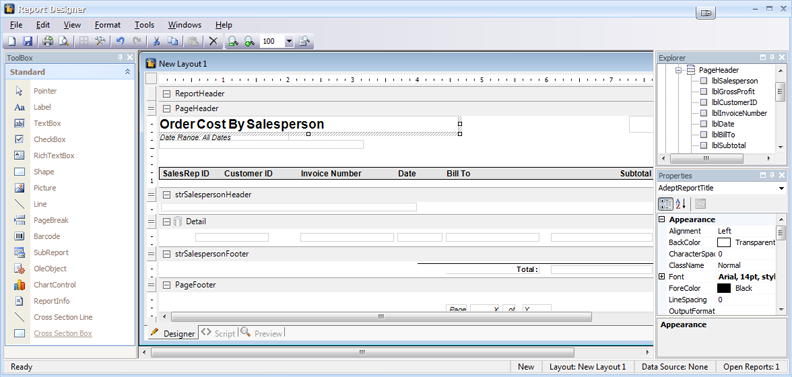Toggle Alphabetical sort in Properties panel

tap(681, 204)
